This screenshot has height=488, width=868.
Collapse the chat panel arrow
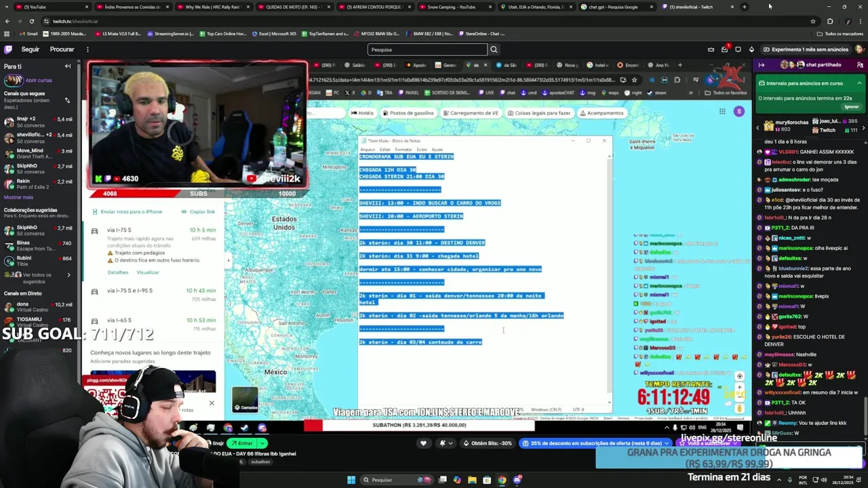762,65
